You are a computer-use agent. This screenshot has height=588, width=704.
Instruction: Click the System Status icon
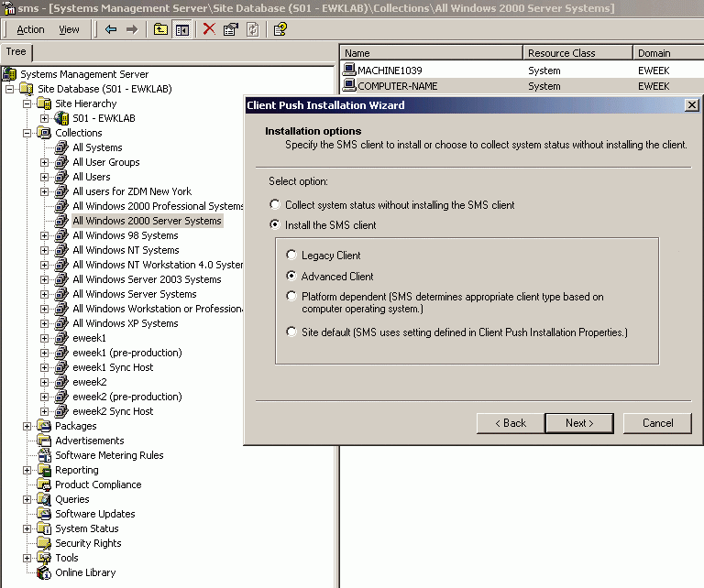(x=44, y=528)
